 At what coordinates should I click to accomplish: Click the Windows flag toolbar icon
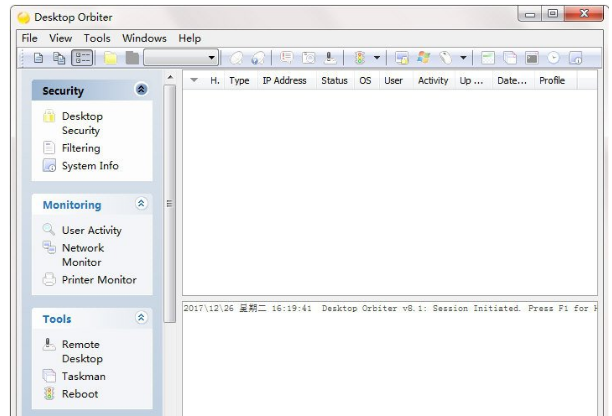[422, 59]
